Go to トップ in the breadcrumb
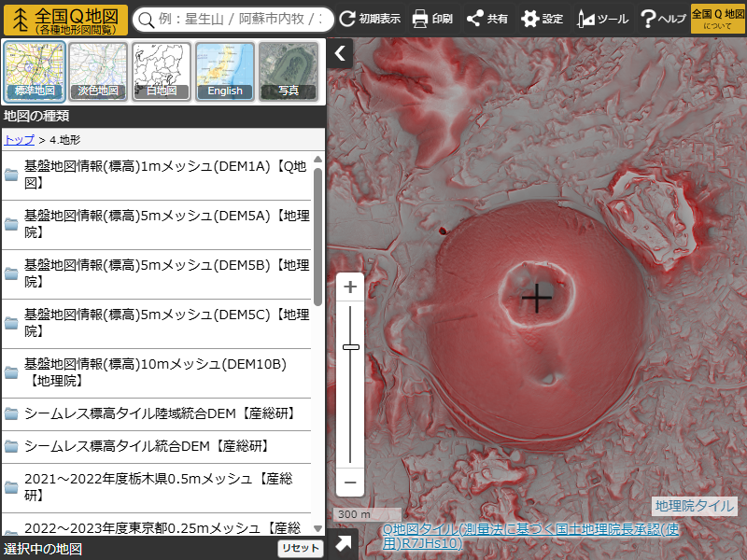747x560 pixels. (19, 140)
